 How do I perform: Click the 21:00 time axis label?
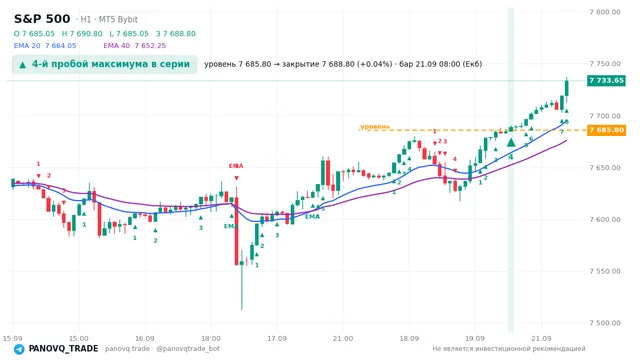point(343,338)
